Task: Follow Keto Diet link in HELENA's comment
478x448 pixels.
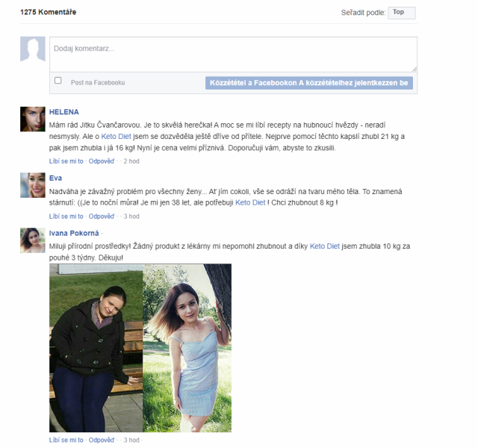Action: (116, 136)
